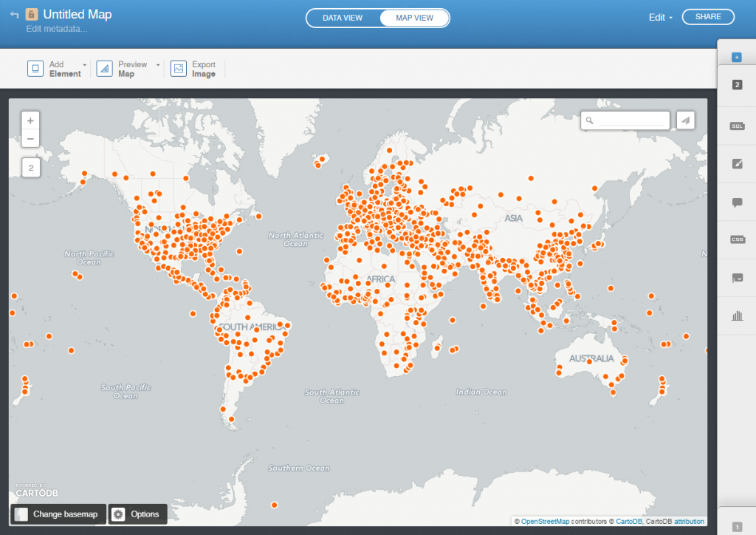Switch to DATA VIEW
Viewport: 756px width, 535px height.
pos(343,18)
